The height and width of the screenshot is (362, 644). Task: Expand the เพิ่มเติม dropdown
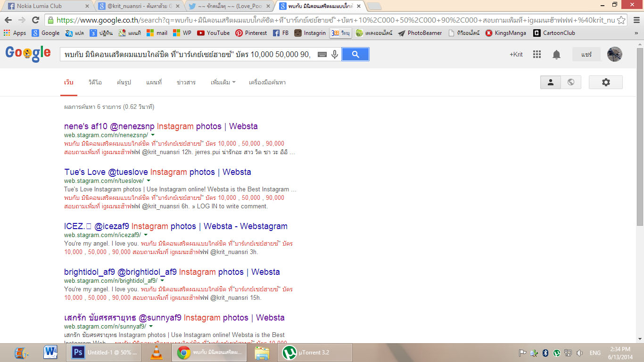tap(223, 82)
